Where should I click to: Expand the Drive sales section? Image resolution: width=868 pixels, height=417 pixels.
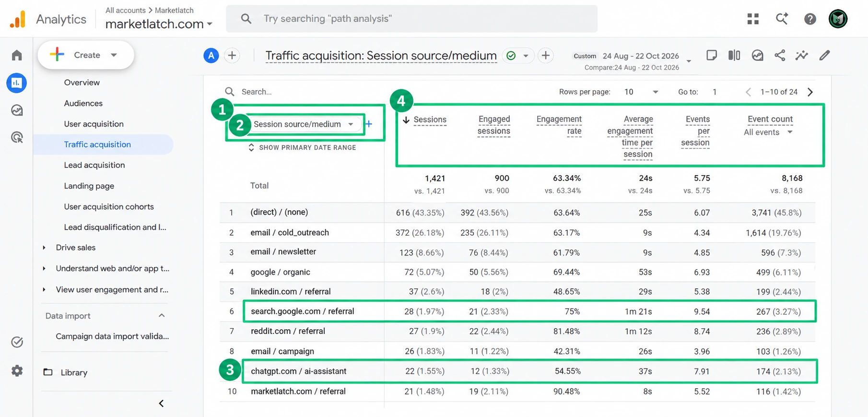coord(75,248)
